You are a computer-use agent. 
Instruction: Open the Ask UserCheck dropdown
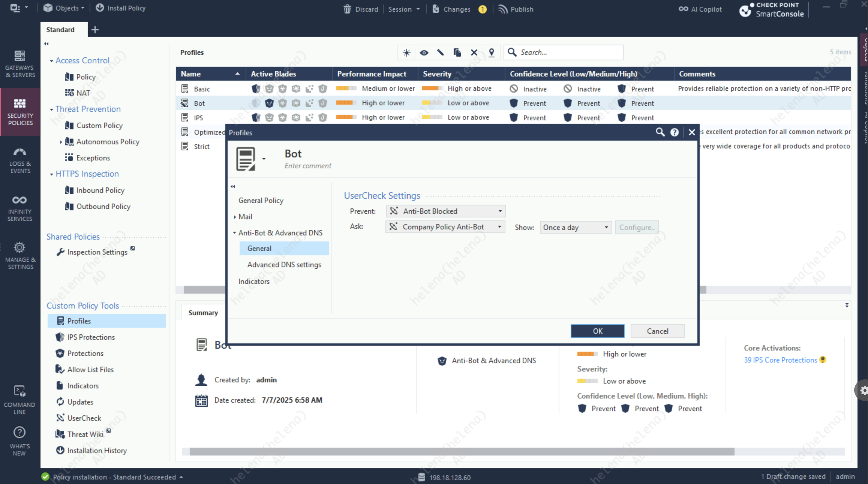[x=499, y=227]
